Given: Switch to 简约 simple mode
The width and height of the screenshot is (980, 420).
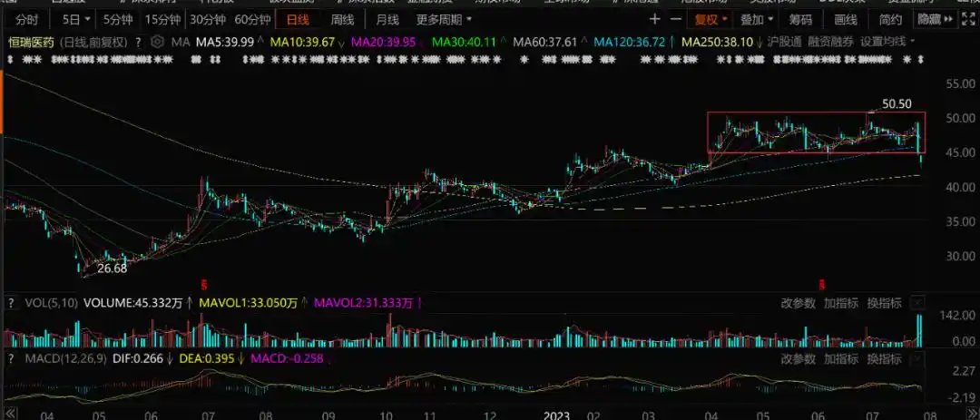Looking at the screenshot, I should tap(891, 20).
